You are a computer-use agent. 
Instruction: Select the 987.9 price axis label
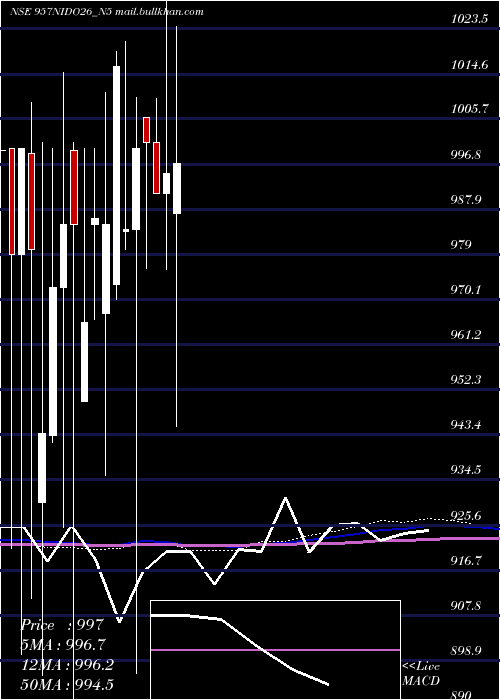click(x=466, y=199)
